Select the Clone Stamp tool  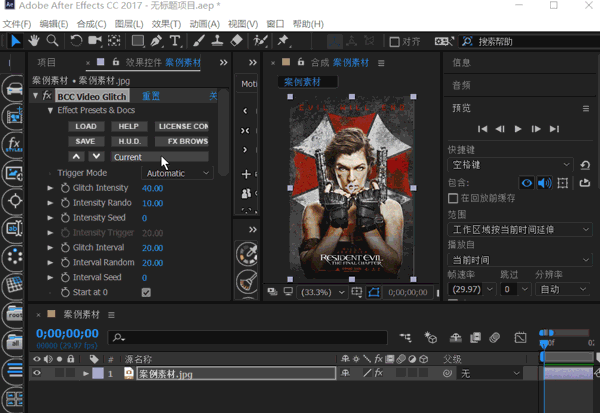tap(217, 41)
